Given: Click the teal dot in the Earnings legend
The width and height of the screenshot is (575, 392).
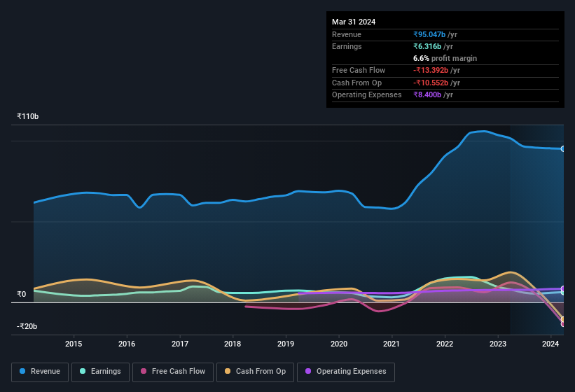Looking at the screenshot, I should (x=83, y=372).
